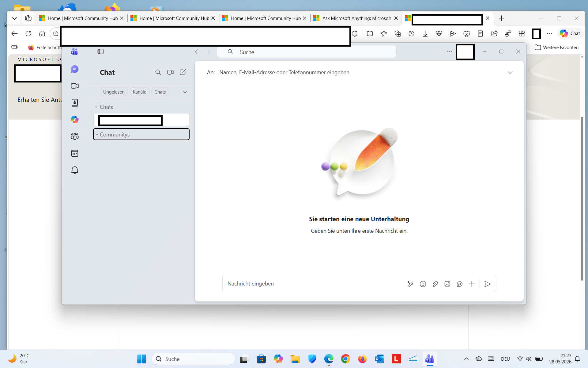Open the Windows Start menu

point(141,359)
